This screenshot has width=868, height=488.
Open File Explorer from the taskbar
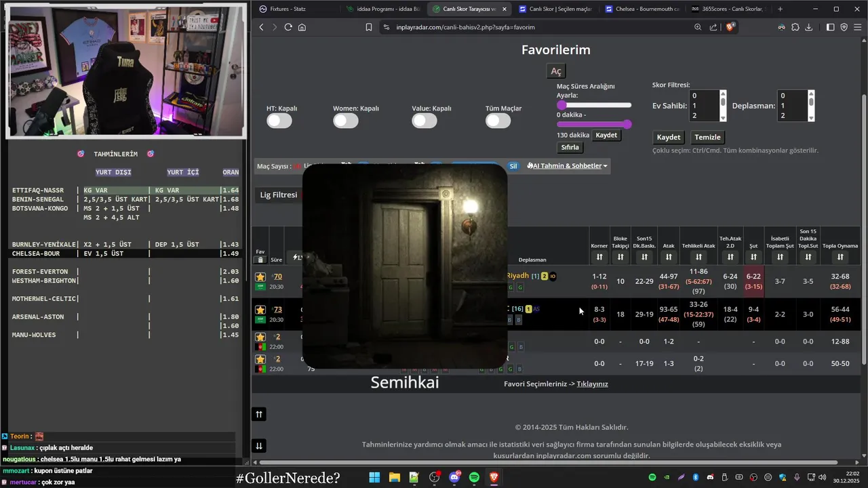(394, 477)
